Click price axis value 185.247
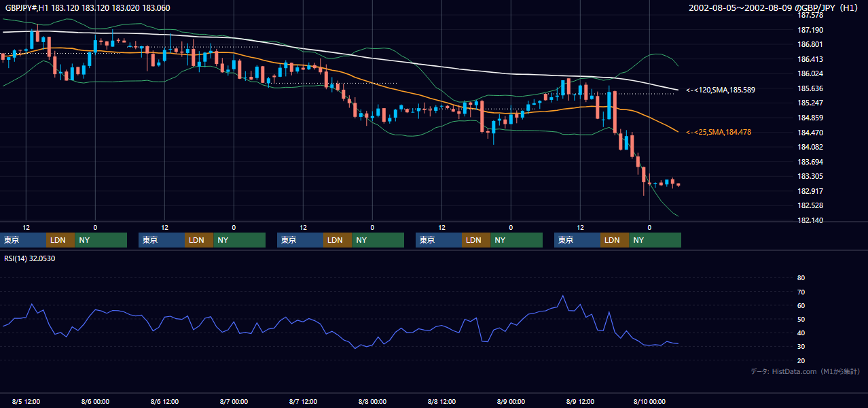This screenshot has height=408, width=868. click(x=810, y=103)
